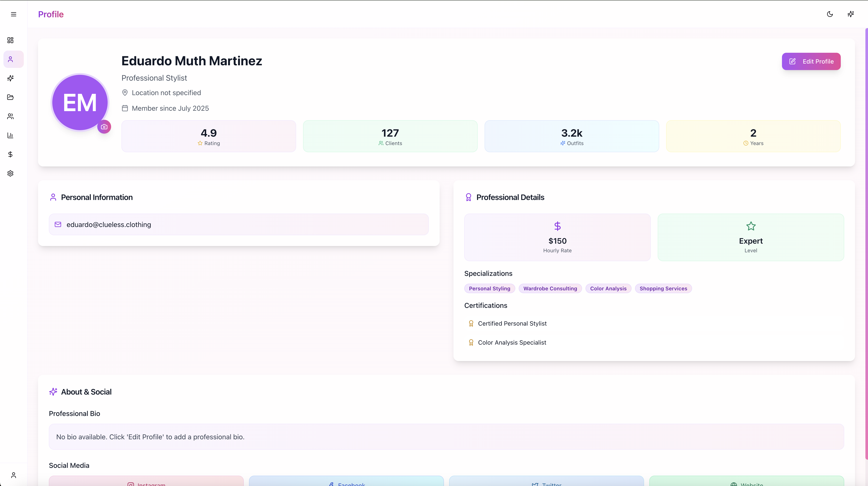This screenshot has width=868, height=486.
Task: Open the sparkles AI styling sidebar icon
Action: (10, 78)
